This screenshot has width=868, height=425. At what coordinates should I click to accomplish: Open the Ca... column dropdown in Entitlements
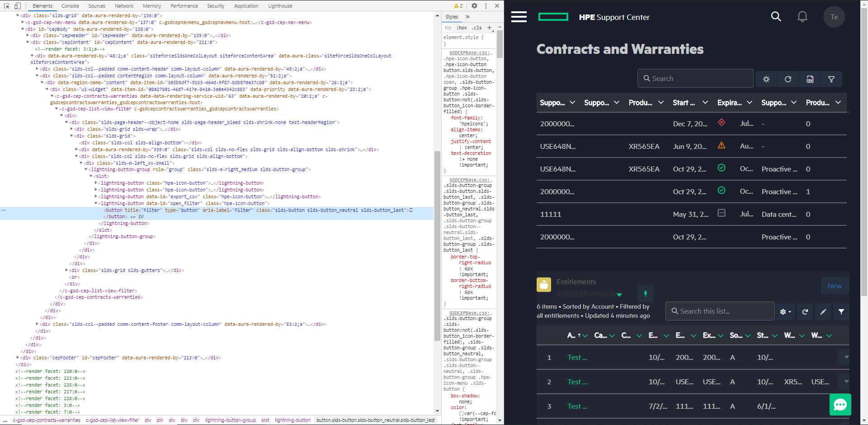coord(612,336)
